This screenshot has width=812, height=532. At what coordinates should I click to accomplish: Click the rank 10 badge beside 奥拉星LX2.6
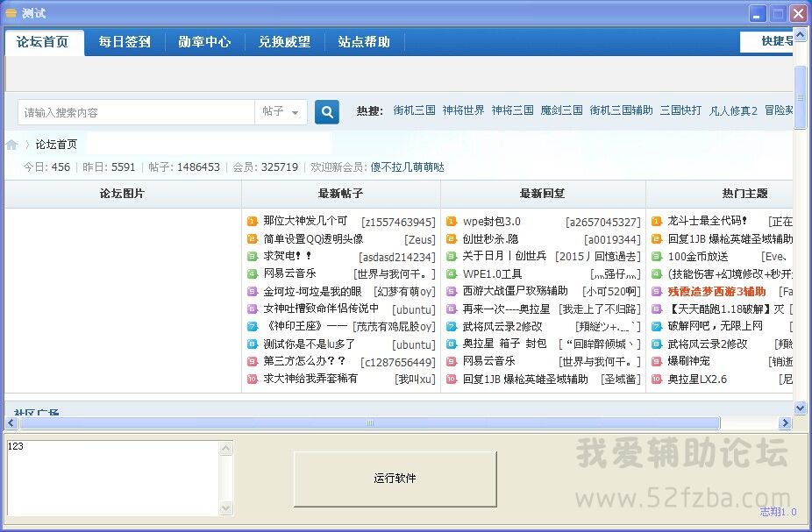pos(657,379)
